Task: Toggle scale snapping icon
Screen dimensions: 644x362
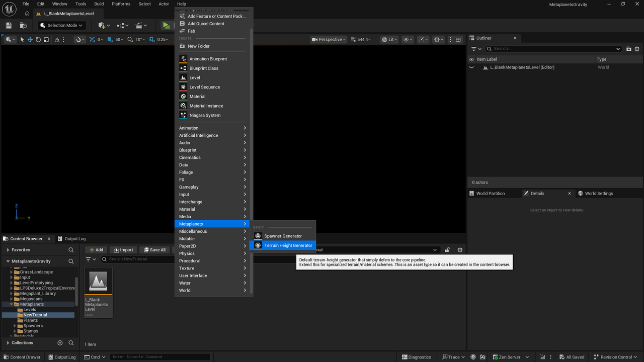Action: [x=151, y=40]
